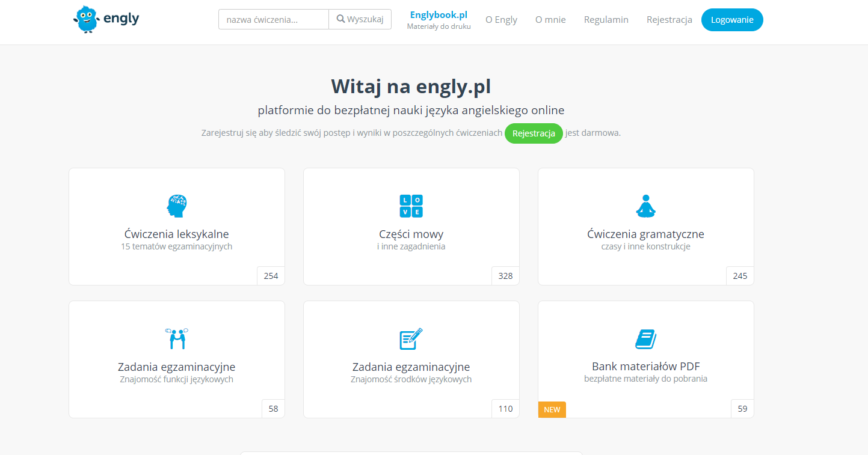The image size is (868, 455).
Task: Click the 'bezpłatne materiały do pobrania' subtitle
Action: [645, 379]
